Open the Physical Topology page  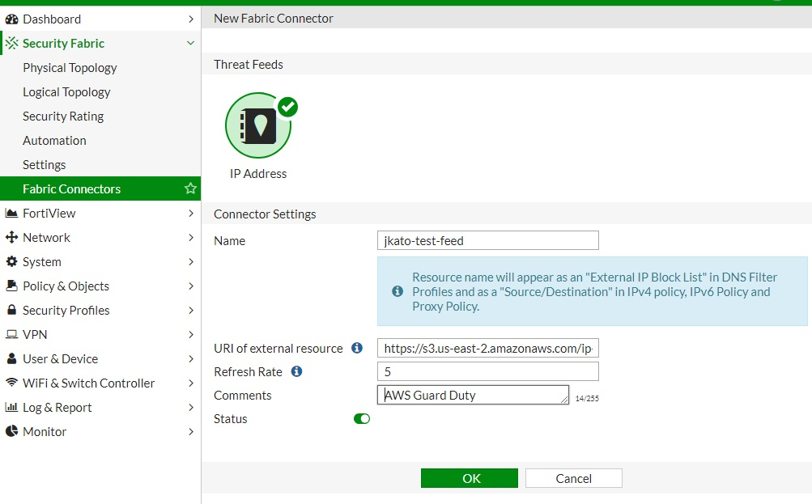pyautogui.click(x=70, y=67)
